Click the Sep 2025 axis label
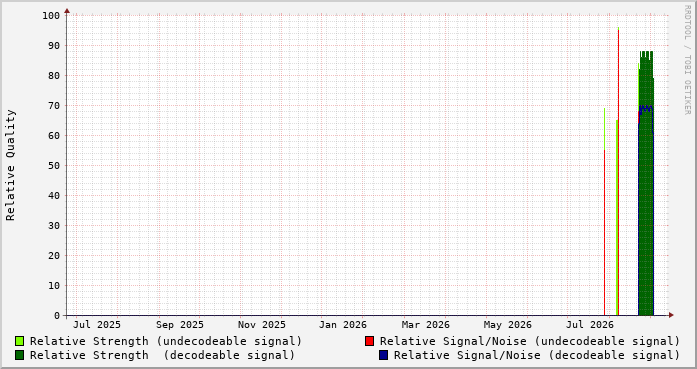Viewport: 697px width, 369px height. (180, 325)
